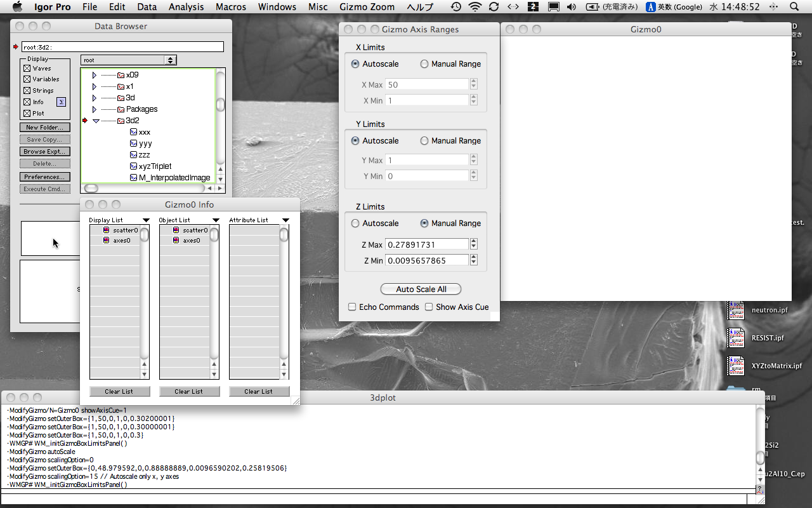812x508 pixels.
Task: Click the Browse Expt button
Action: [x=45, y=152]
